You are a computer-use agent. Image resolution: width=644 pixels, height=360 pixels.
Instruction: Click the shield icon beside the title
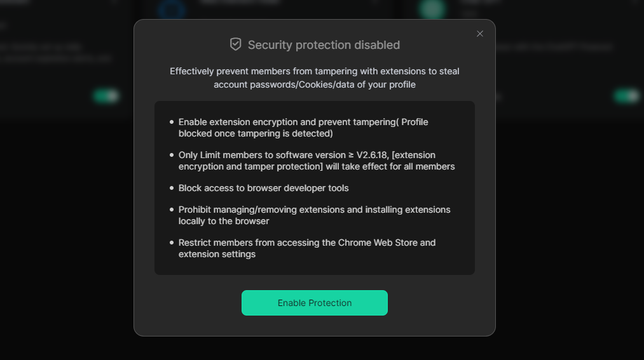coord(235,44)
